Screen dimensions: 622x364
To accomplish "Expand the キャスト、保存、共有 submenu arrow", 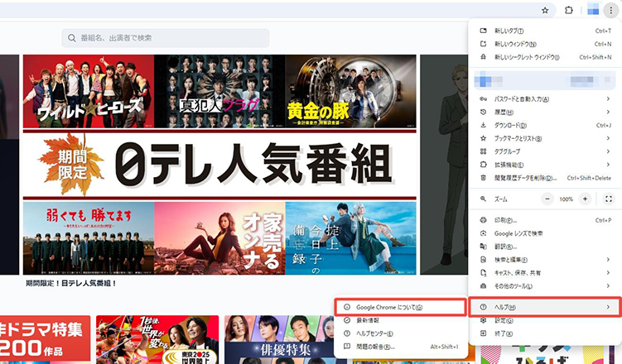I will coord(608,272).
